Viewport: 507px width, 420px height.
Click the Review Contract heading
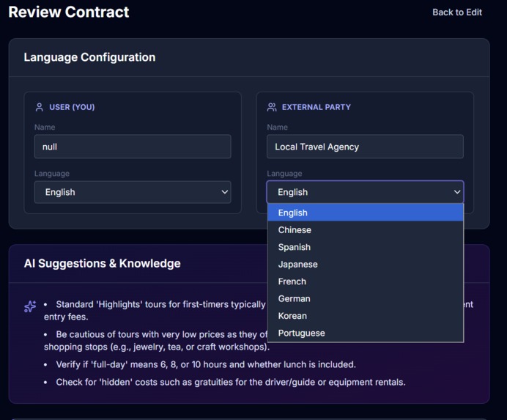pyautogui.click(x=69, y=12)
